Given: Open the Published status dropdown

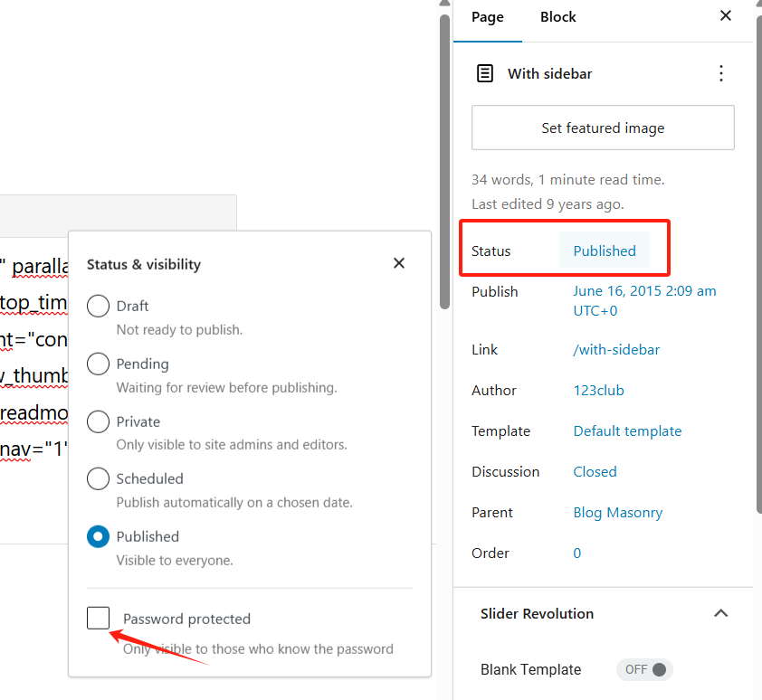Looking at the screenshot, I should 605,251.
